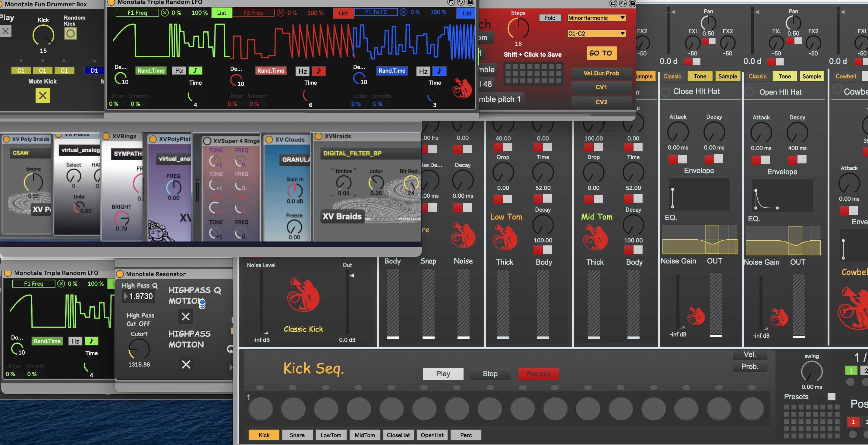Viewport: 868px width, 445px height.
Task: Select the Tone tab for Close Hit Hat
Action: point(700,77)
